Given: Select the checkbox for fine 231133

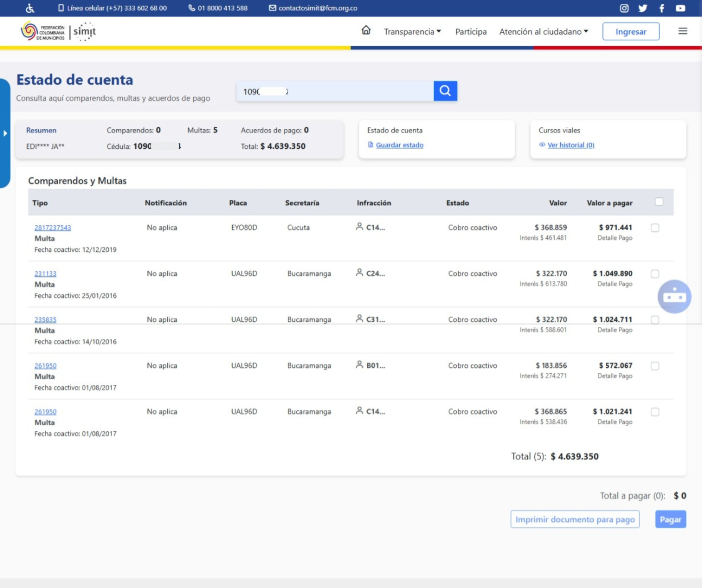Looking at the screenshot, I should point(655,274).
